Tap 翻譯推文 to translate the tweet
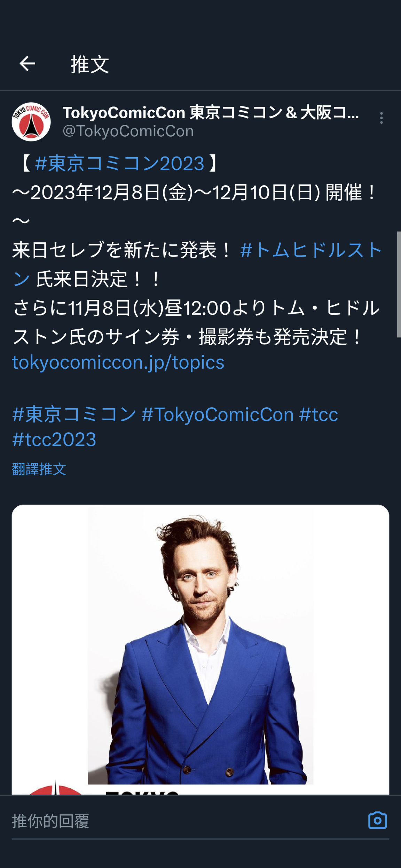The image size is (401, 868). [39, 469]
